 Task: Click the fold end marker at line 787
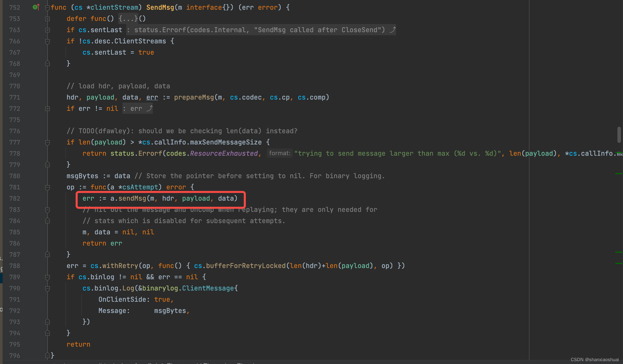point(47,254)
